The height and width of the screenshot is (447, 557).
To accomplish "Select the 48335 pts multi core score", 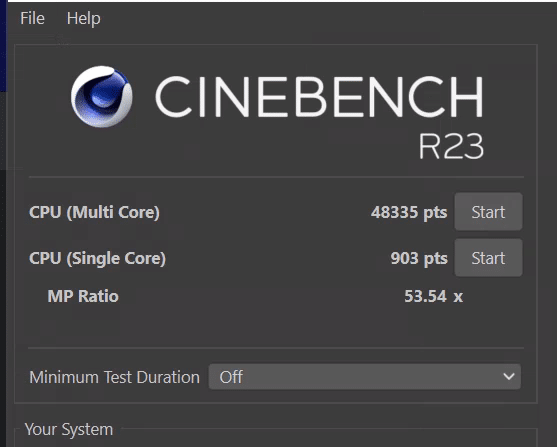I will coord(409,212).
